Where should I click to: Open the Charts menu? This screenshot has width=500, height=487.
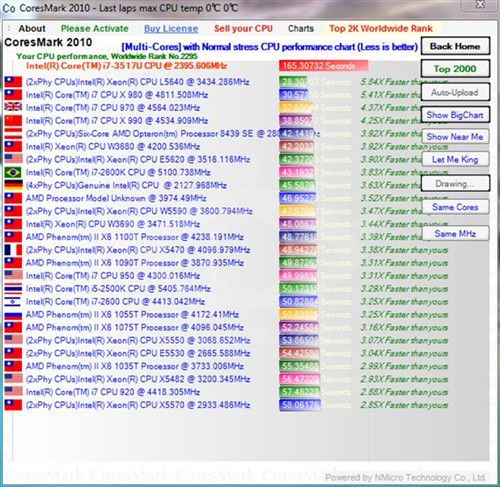tap(301, 29)
